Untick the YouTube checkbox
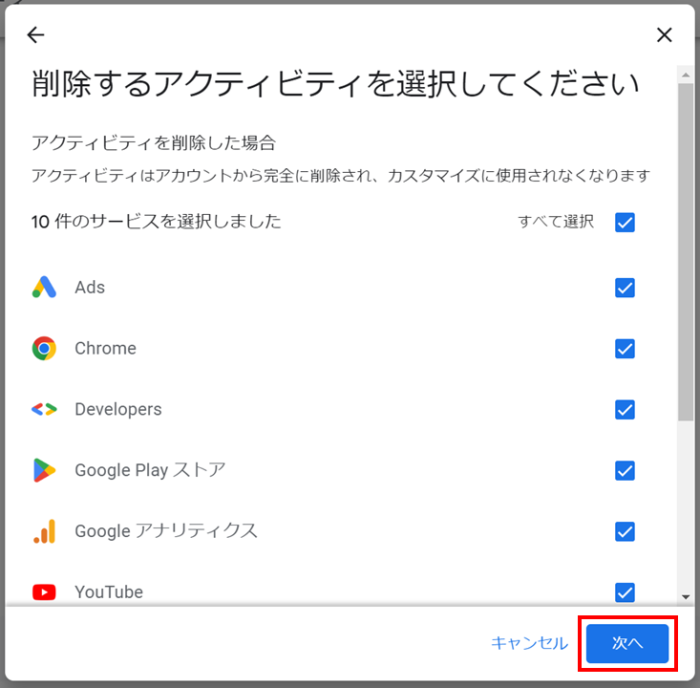Screen dimensions: 700x688 point(625,592)
